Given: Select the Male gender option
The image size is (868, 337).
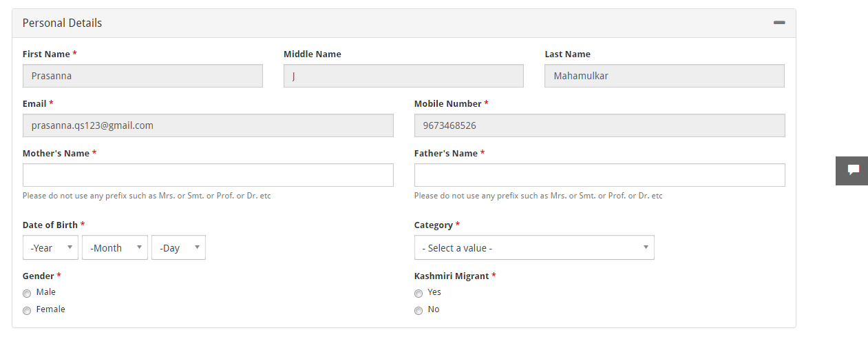Looking at the screenshot, I should point(27,294).
